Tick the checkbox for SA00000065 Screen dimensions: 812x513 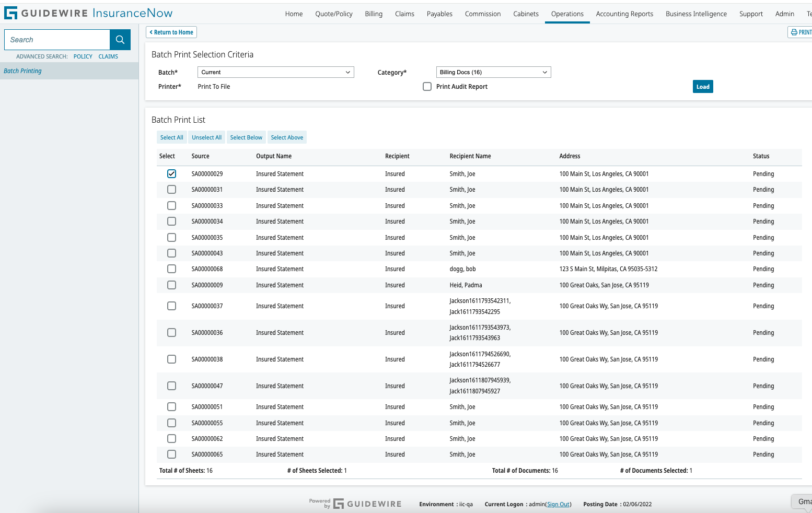click(171, 454)
